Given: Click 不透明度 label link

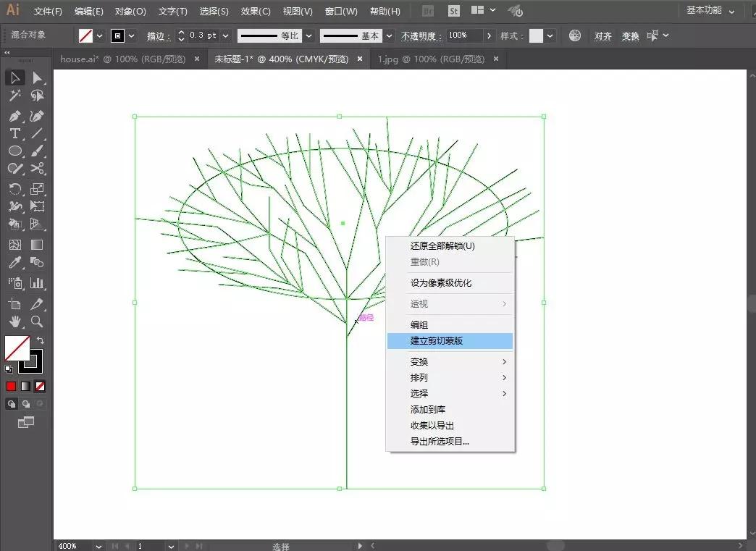Looking at the screenshot, I should click(x=421, y=35).
